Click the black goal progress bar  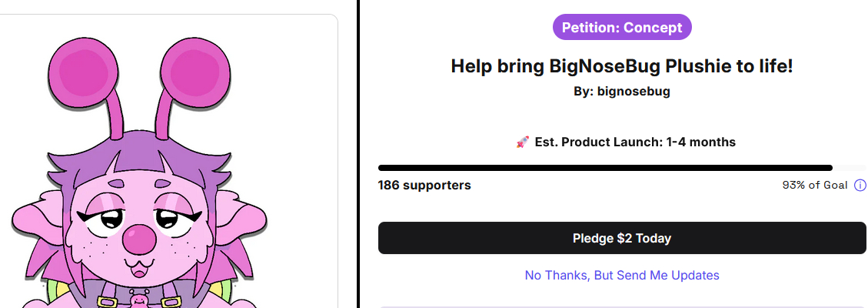tap(605, 167)
